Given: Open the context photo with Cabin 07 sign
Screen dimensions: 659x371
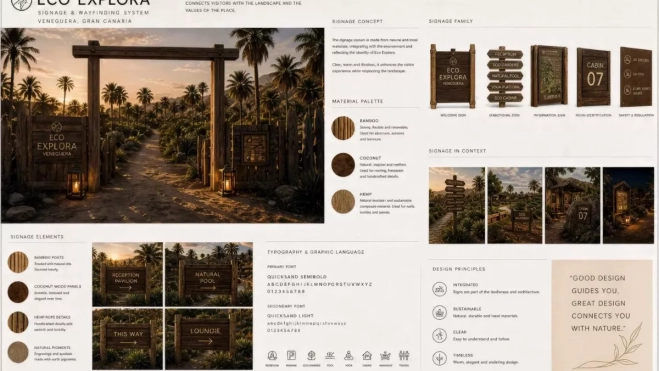Looking at the screenshot, I should pyautogui.click(x=572, y=205).
